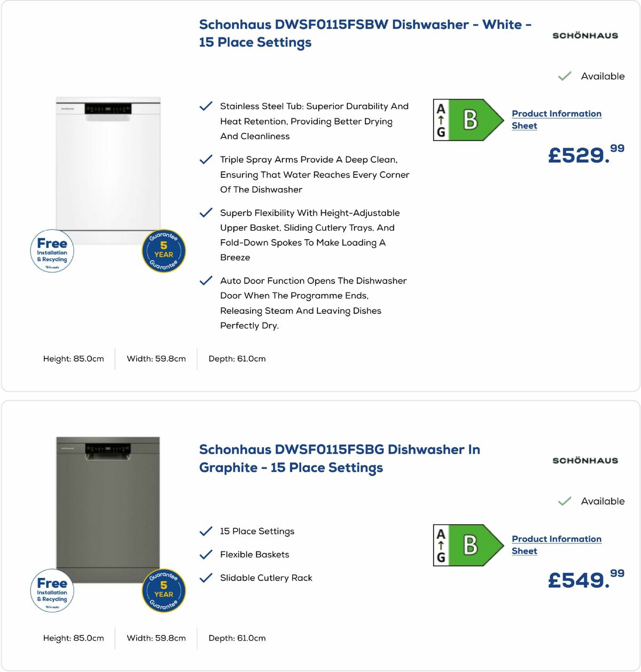Click the checkmark next to Slidable Cutlery Rack
Screen dimensions: 641x672
click(206, 578)
